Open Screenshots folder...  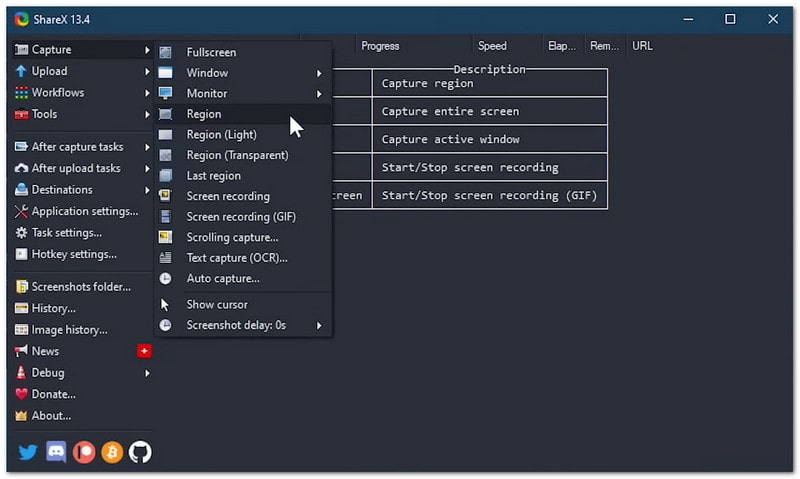[x=82, y=287]
